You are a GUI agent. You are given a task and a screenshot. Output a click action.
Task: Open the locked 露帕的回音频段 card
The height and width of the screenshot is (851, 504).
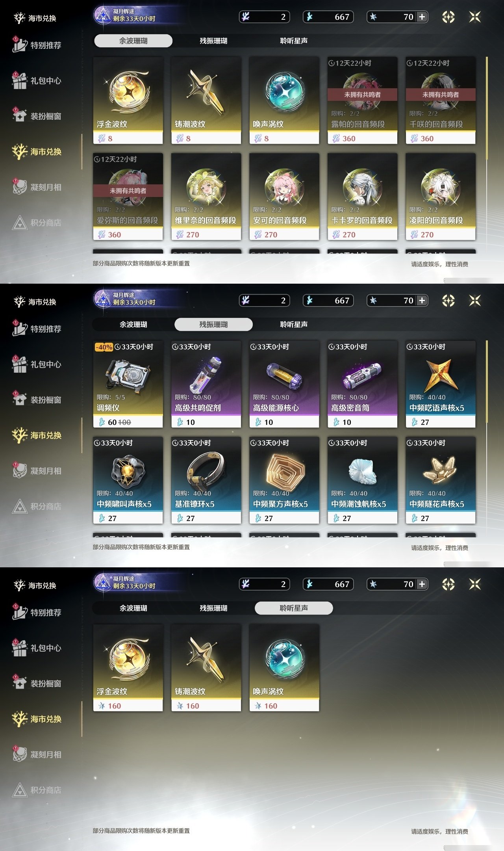(x=362, y=100)
